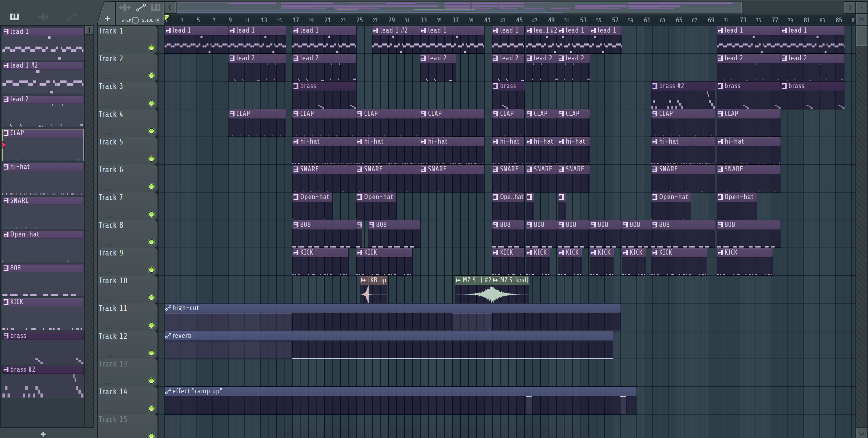Click the down arrow of the vertical scrollbar
Screen dimensions: 868x438
click(x=862, y=433)
